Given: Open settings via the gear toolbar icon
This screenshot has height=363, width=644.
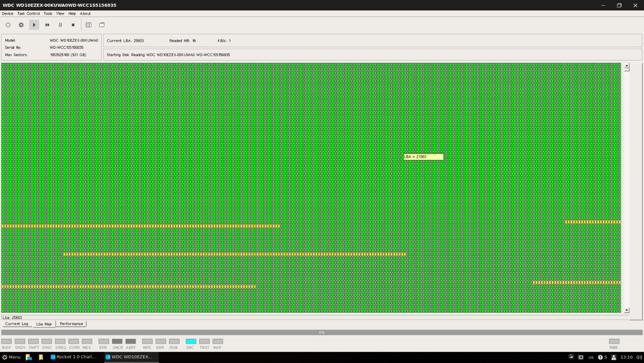Looking at the screenshot, I should tap(21, 25).
